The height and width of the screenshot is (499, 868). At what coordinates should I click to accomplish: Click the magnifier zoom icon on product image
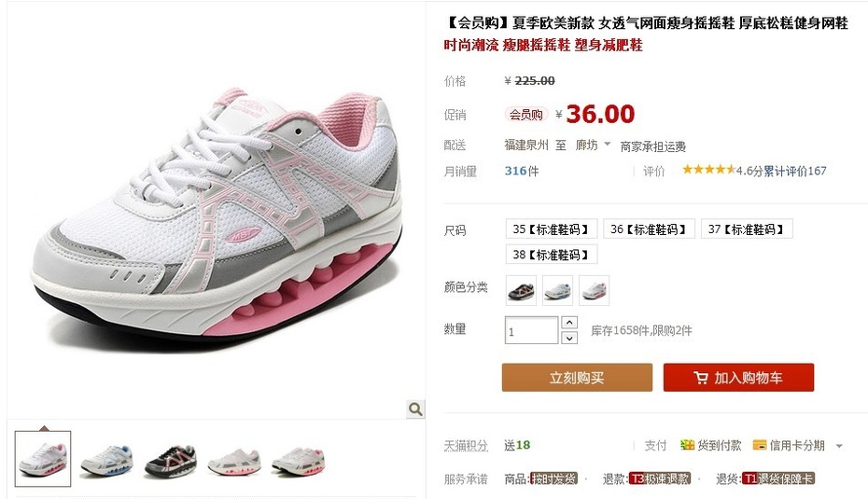[x=415, y=409]
